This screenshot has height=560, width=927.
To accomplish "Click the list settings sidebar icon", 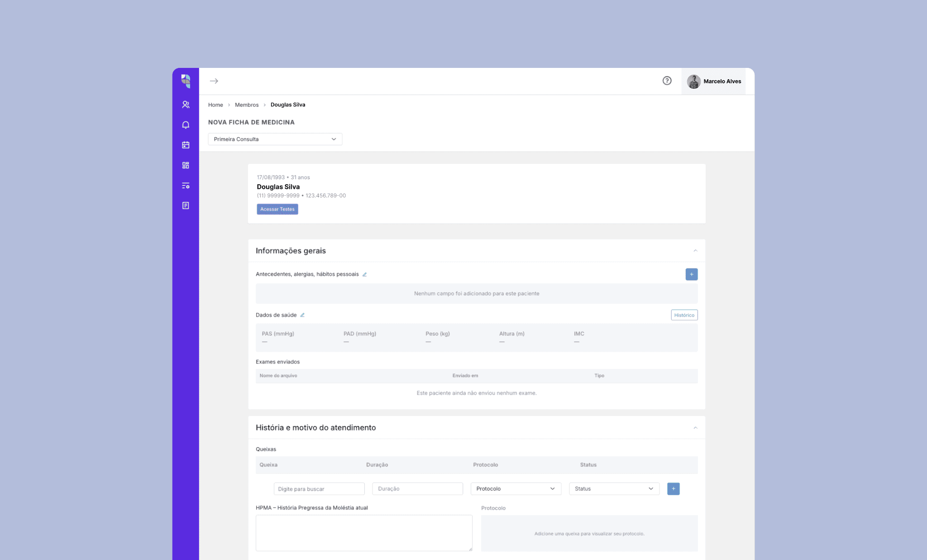I will point(186,186).
